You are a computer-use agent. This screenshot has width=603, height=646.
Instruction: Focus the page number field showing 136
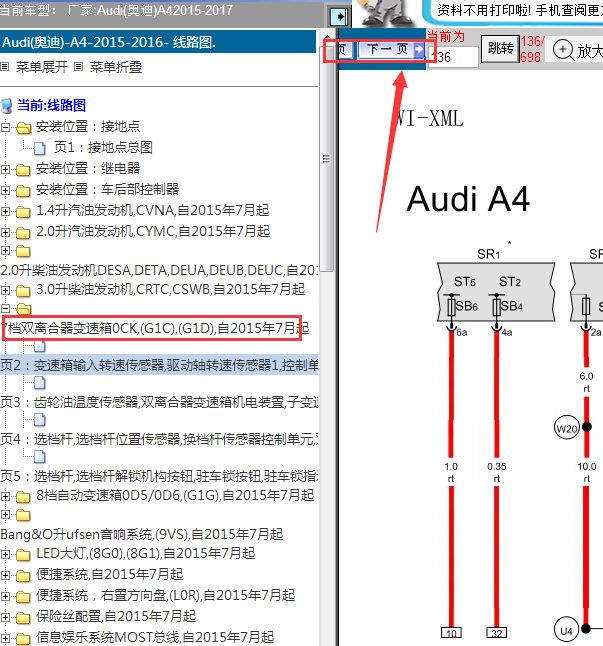453,57
